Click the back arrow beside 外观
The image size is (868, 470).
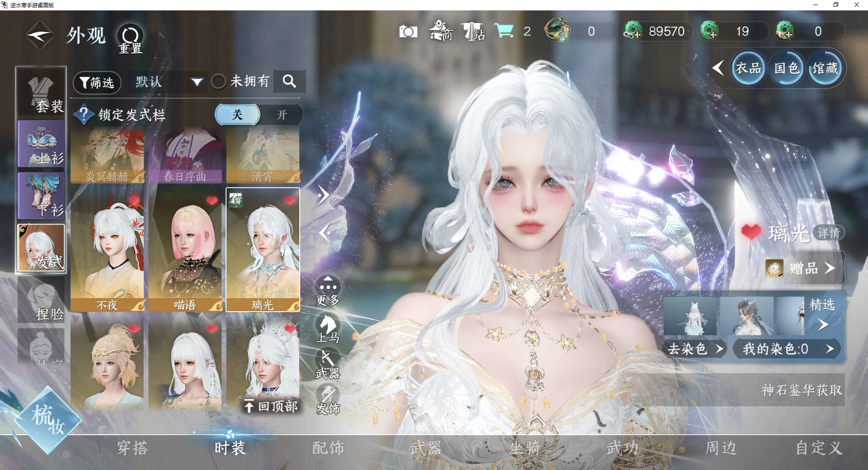pos(40,36)
